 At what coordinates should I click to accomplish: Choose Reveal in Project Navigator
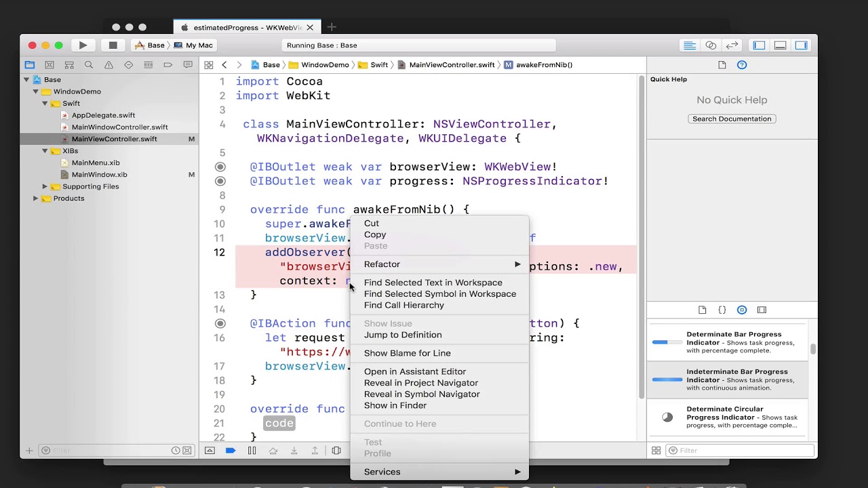pos(439,383)
